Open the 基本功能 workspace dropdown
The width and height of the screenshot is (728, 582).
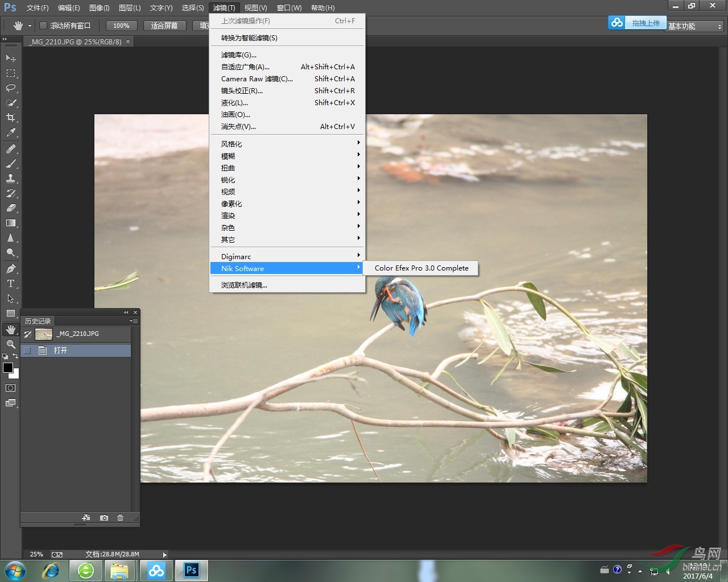694,26
